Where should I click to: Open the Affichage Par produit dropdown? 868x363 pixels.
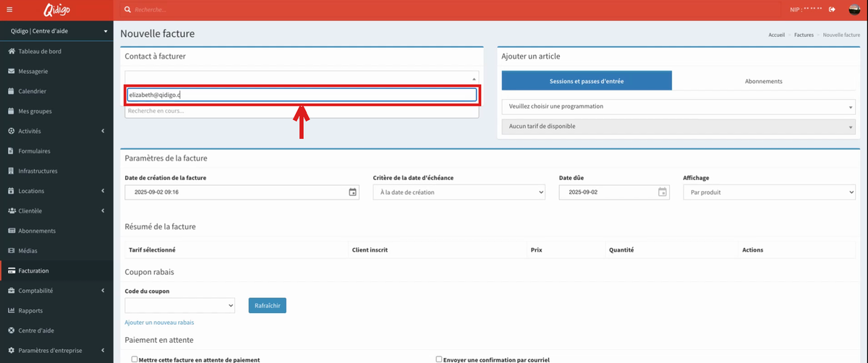(769, 192)
